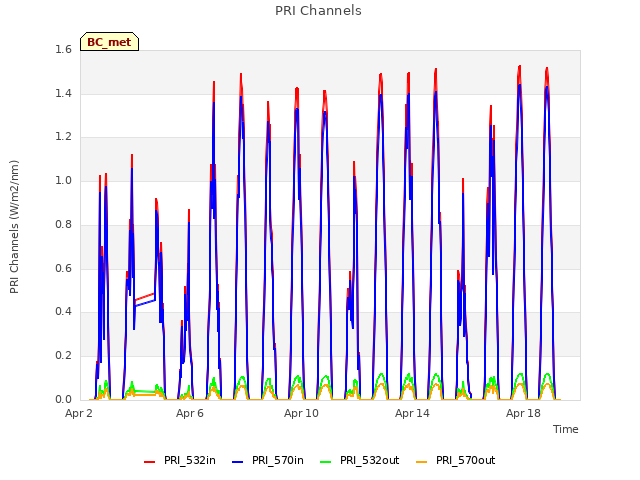Toggle the PRI_532out legend entry
The image size is (640, 480).
(360, 461)
